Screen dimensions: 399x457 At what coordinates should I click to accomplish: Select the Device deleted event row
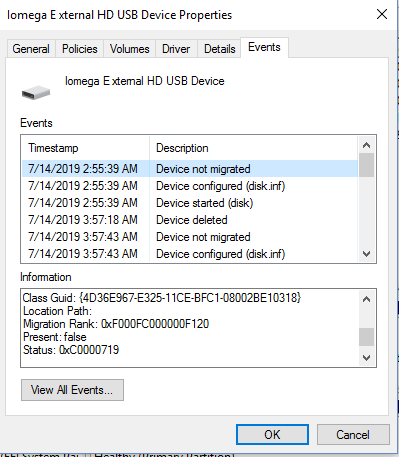pos(190,220)
